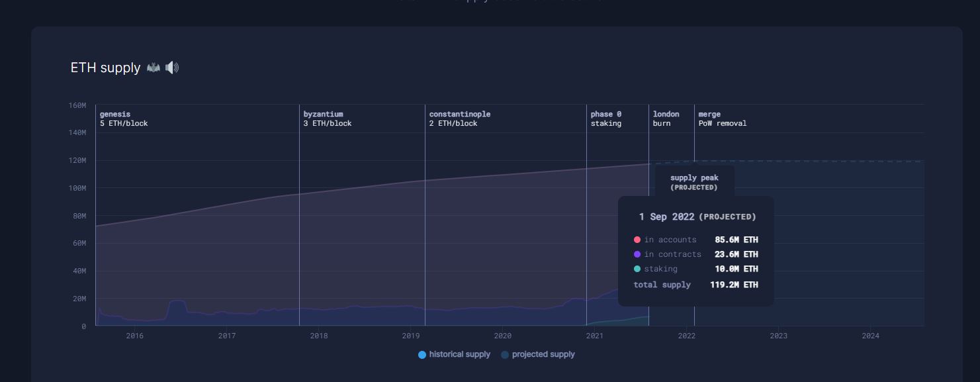Toggle the historical supply legend label
The image size is (980, 382).
(460, 354)
